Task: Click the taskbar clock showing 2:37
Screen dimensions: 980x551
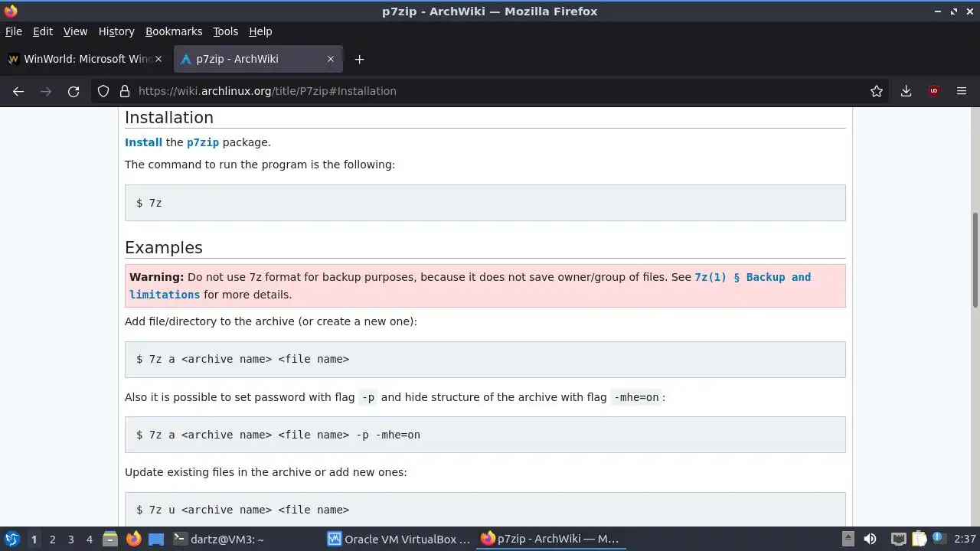Action: pos(965,539)
